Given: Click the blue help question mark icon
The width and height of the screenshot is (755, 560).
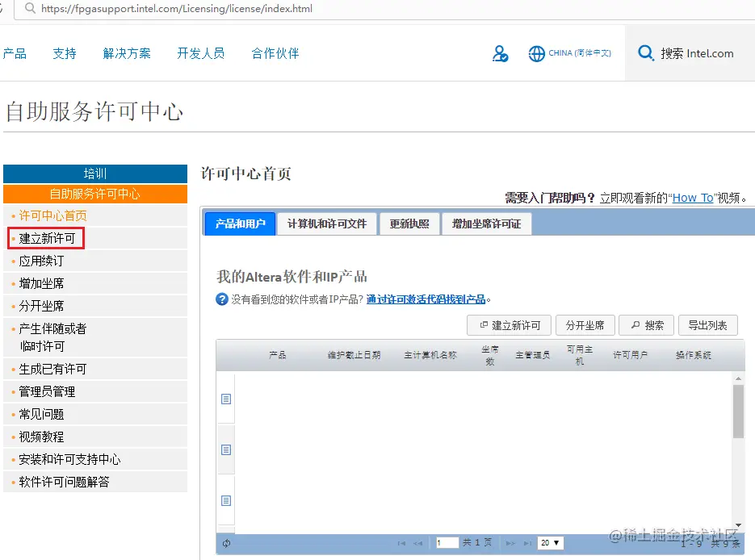Looking at the screenshot, I should pos(221,299).
